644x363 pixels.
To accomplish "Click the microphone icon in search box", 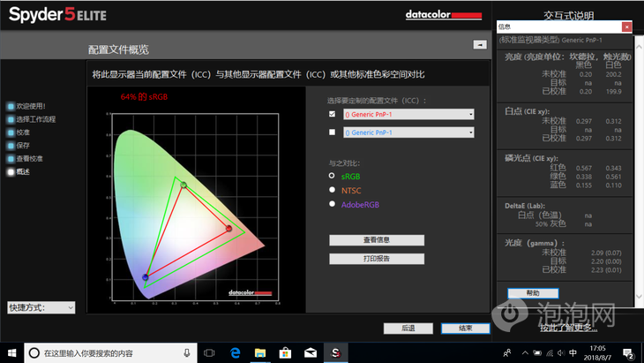I will coord(187,352).
